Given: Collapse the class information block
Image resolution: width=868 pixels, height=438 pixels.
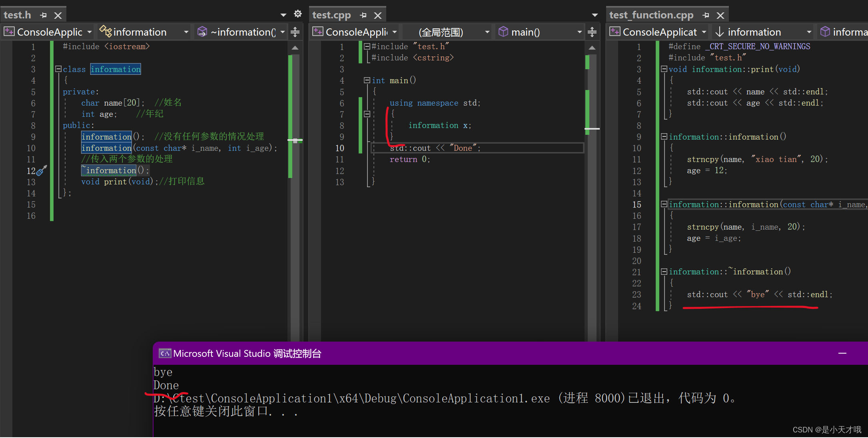Looking at the screenshot, I should click(58, 69).
